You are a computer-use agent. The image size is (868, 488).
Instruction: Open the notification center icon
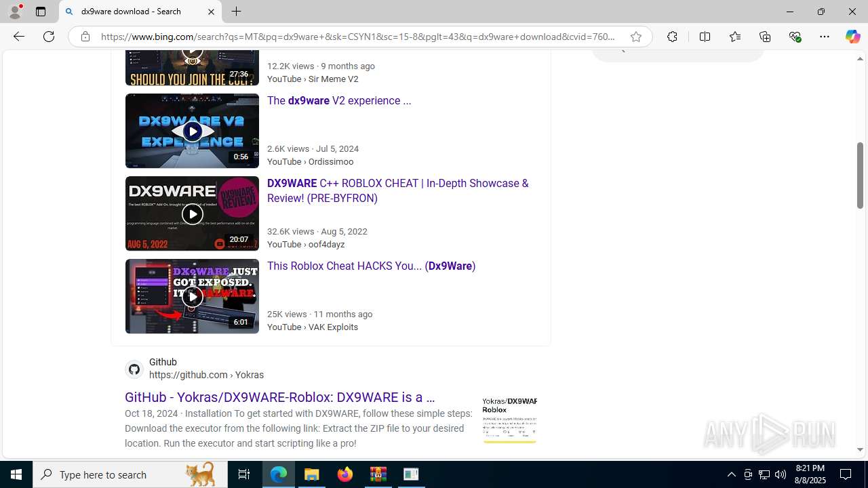click(x=846, y=474)
